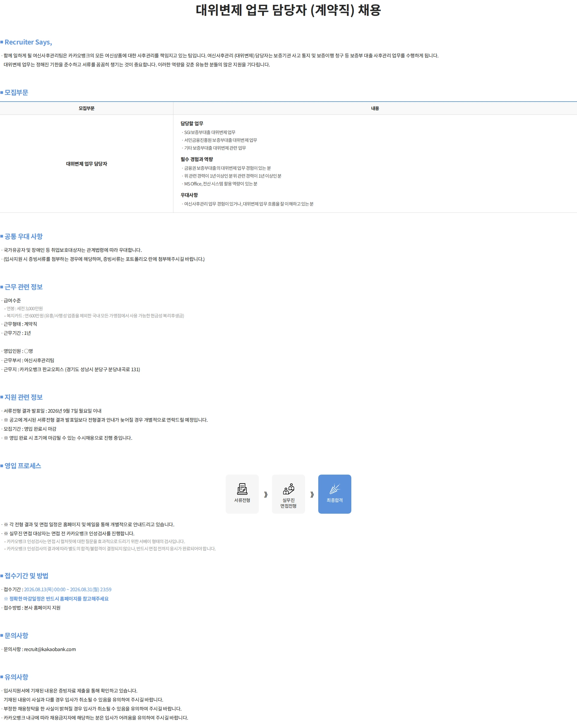
Task: Click "근무형태 : 계약직"
Action: 20,324
